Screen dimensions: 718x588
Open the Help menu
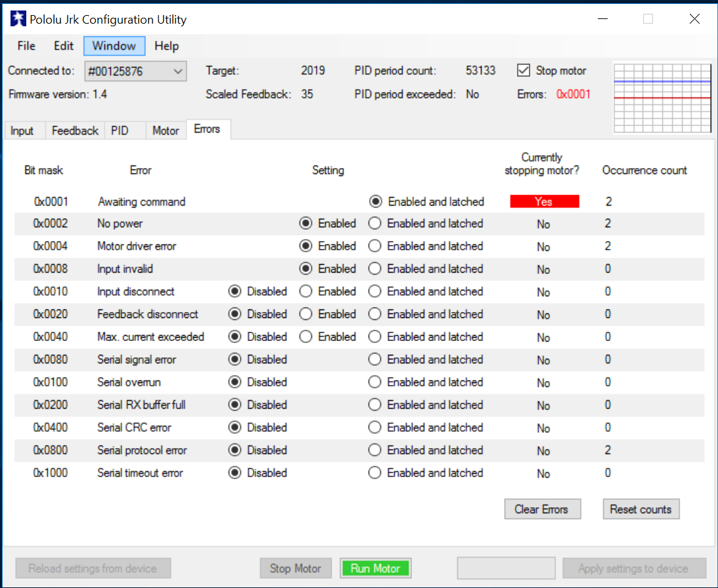[166, 46]
